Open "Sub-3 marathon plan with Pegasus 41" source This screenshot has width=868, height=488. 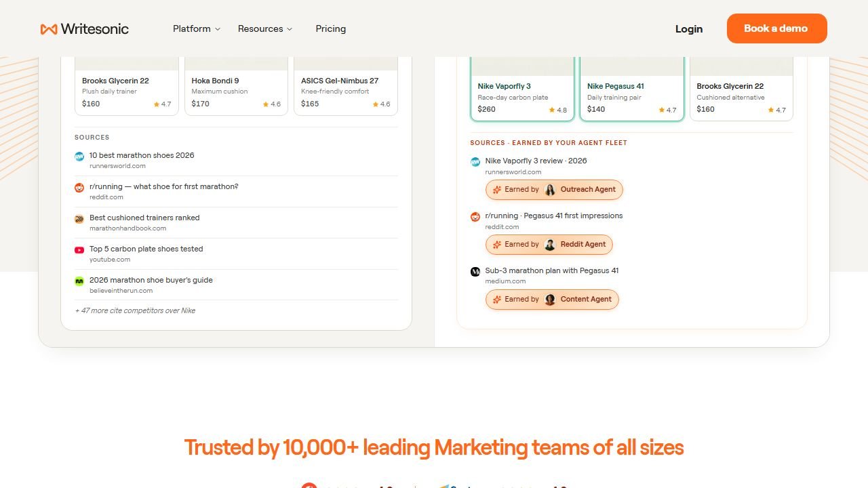(552, 270)
